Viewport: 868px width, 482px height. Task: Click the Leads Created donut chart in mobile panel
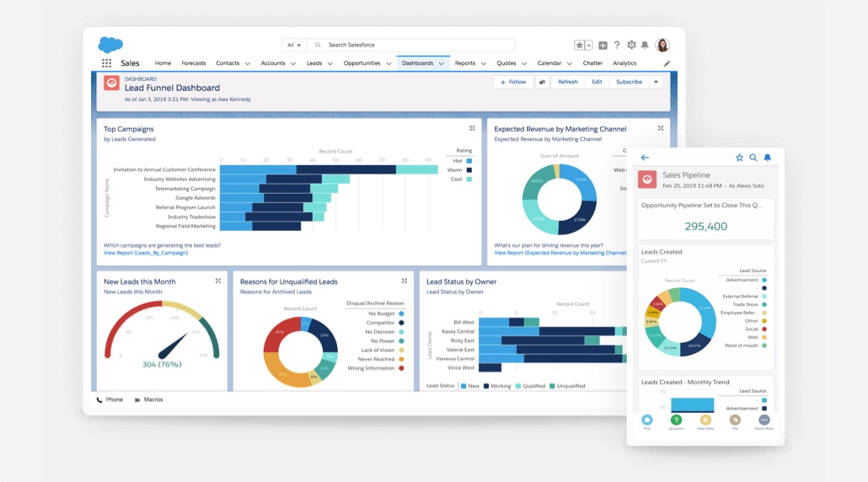[x=680, y=322]
